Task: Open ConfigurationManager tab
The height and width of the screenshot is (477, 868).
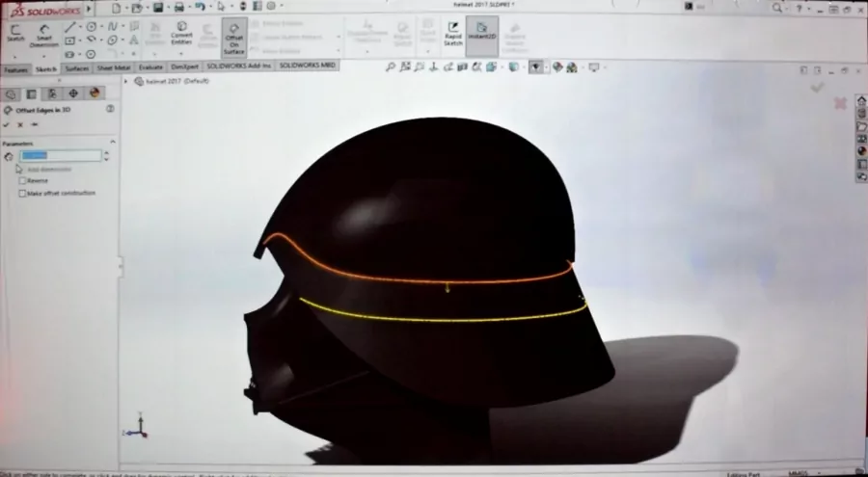Action: (52, 93)
